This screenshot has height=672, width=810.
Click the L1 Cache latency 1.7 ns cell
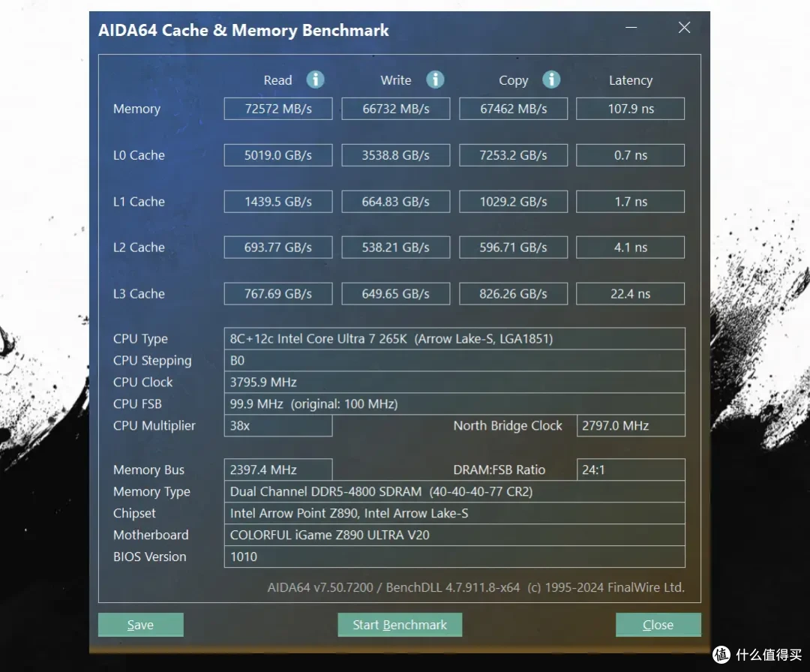[x=631, y=202]
